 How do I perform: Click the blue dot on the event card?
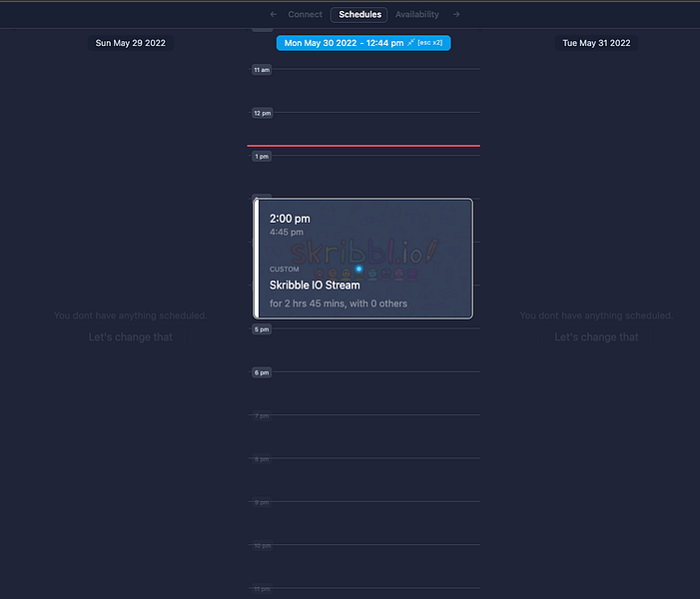[358, 269]
